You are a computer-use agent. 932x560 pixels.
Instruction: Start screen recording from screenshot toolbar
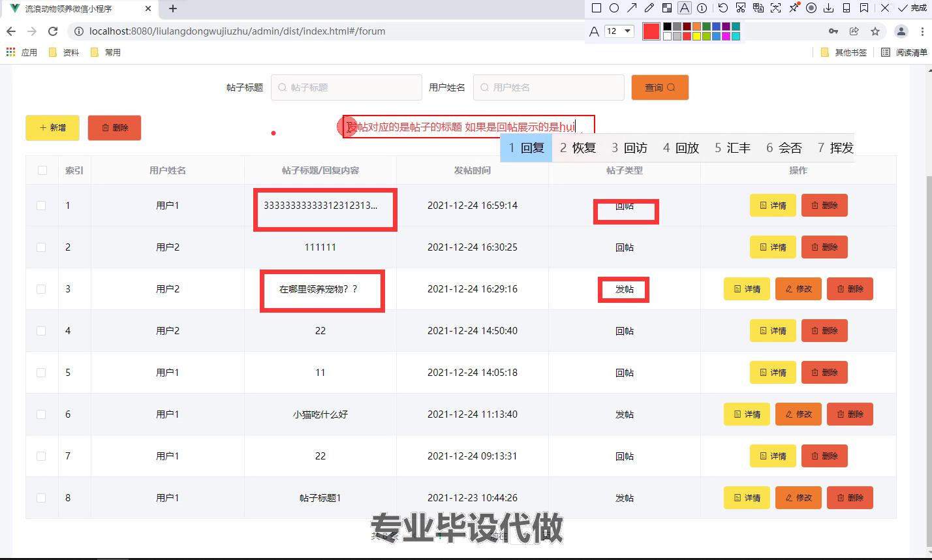811,8
